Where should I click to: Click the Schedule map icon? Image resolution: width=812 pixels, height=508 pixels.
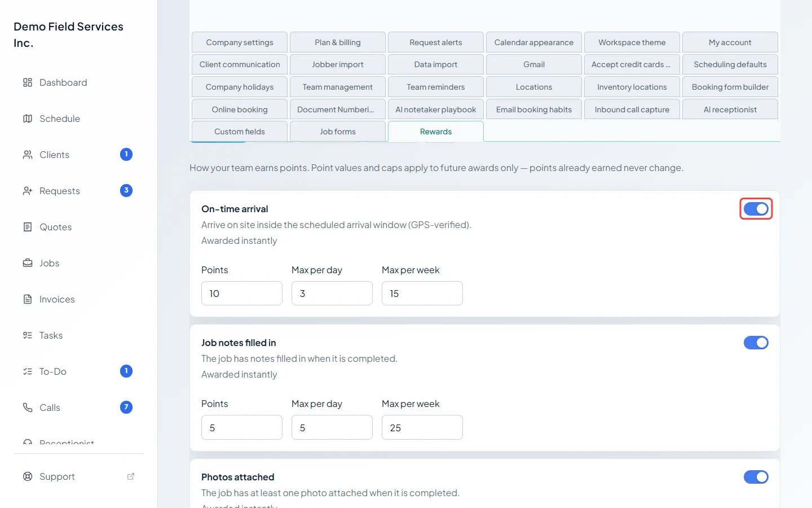coord(28,119)
